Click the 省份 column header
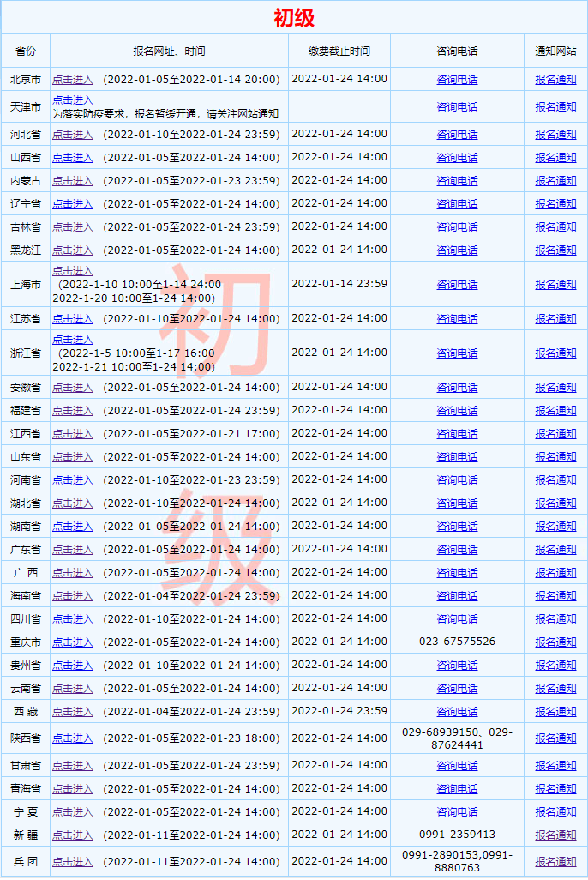 26,51
